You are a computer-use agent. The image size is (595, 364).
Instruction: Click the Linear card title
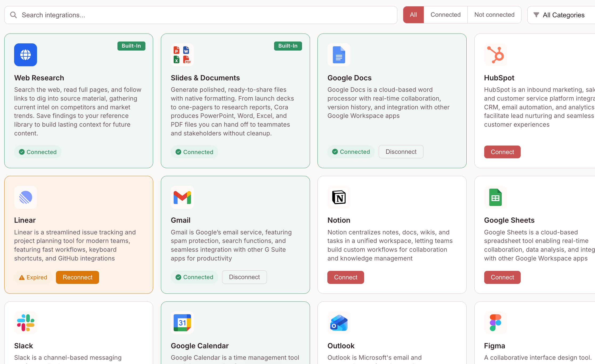pos(25,220)
